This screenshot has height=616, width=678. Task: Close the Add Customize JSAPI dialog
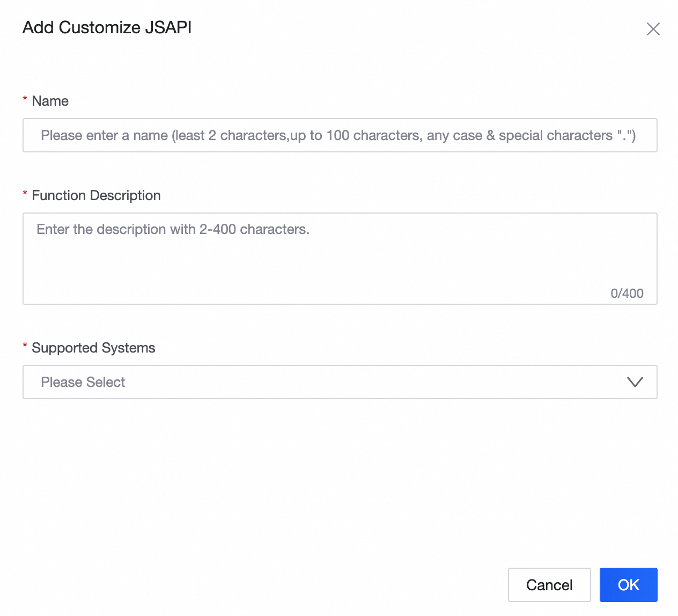(x=653, y=29)
